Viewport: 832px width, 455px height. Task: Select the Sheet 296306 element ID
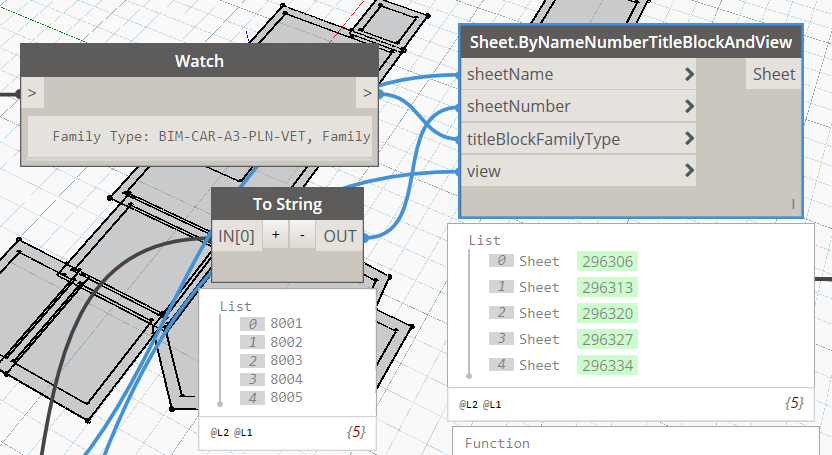coord(606,261)
